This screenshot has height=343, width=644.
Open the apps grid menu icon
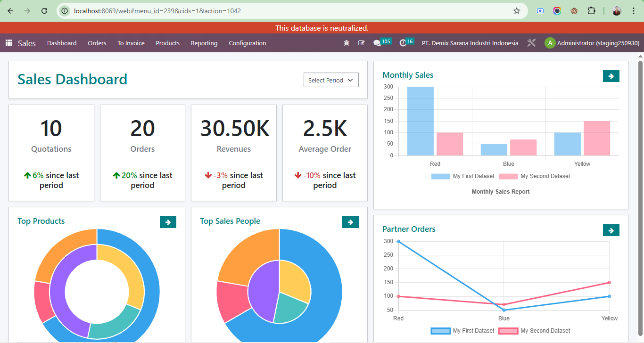point(9,43)
